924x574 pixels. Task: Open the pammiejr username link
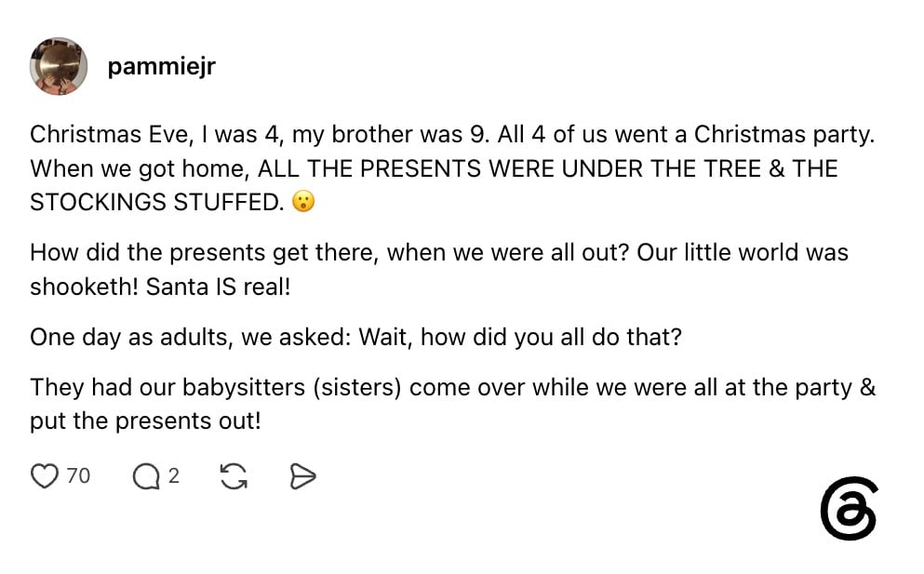click(x=162, y=66)
